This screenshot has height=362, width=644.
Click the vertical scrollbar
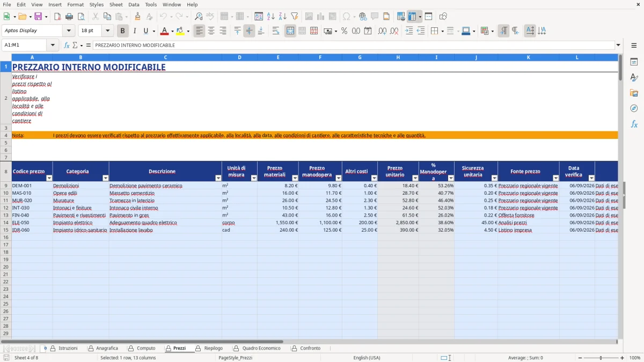click(x=620, y=196)
